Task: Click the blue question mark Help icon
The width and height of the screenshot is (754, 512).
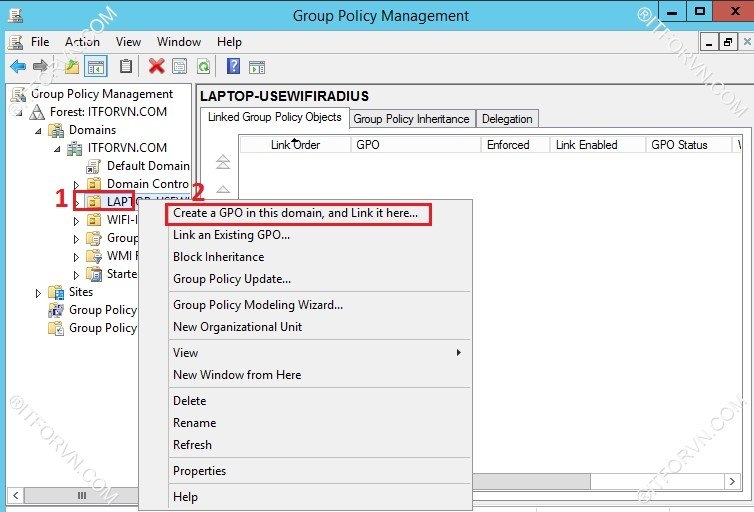Action: 233,67
